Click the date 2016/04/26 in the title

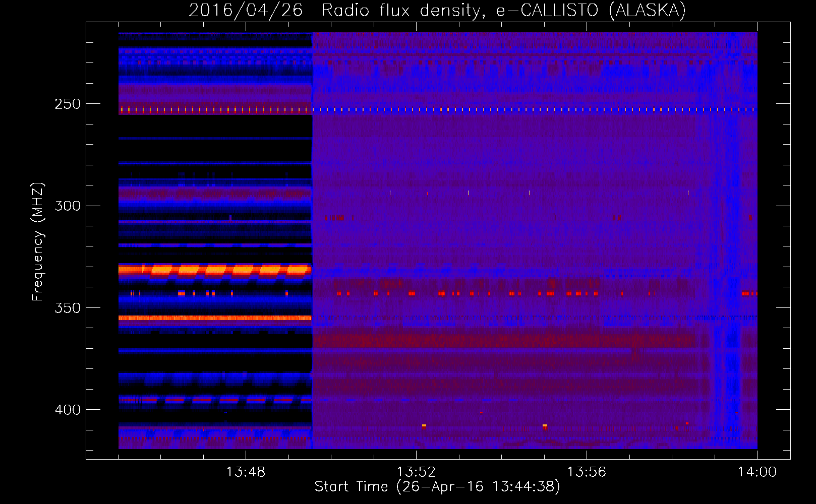(246, 10)
